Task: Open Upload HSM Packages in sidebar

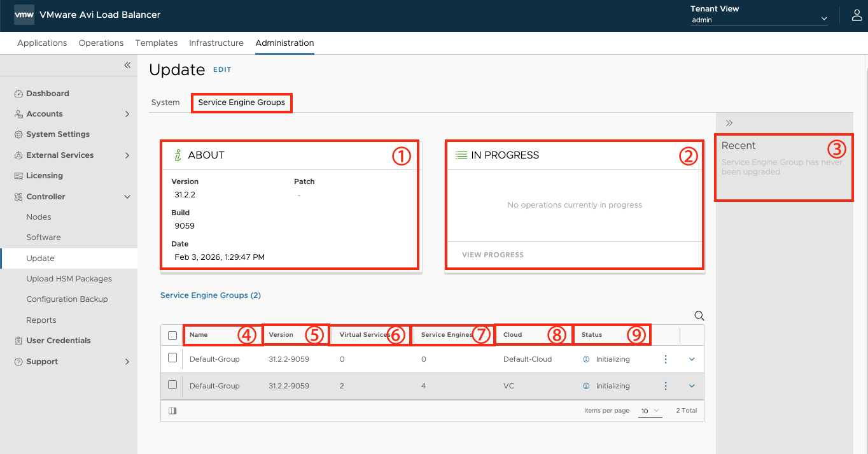Action: pyautogui.click(x=69, y=279)
